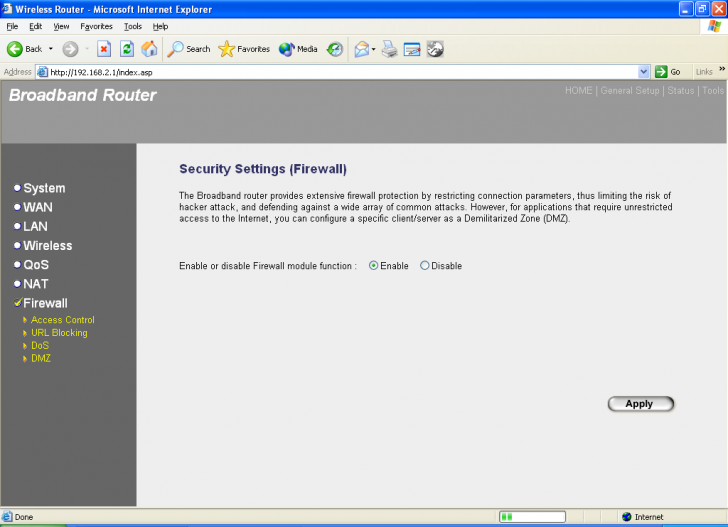Click the Done status bar text
The image size is (728, 527).
pos(24,517)
